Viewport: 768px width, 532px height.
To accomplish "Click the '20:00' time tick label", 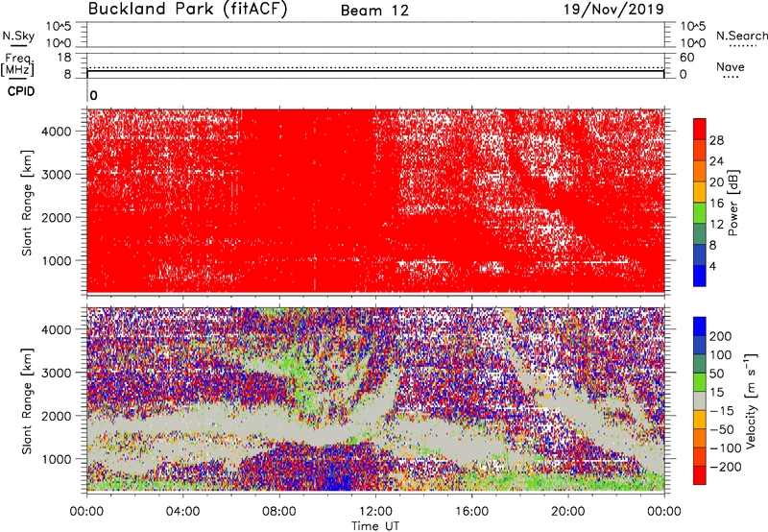I will [x=567, y=512].
